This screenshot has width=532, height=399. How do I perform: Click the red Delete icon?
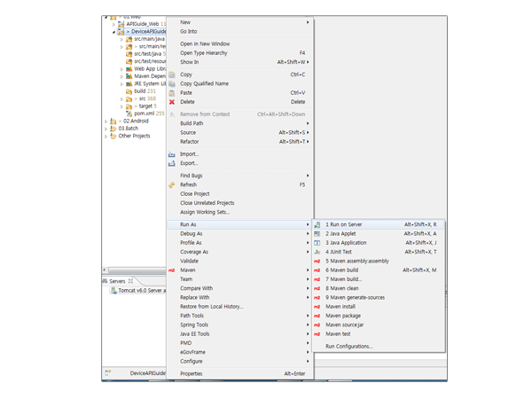click(x=172, y=102)
